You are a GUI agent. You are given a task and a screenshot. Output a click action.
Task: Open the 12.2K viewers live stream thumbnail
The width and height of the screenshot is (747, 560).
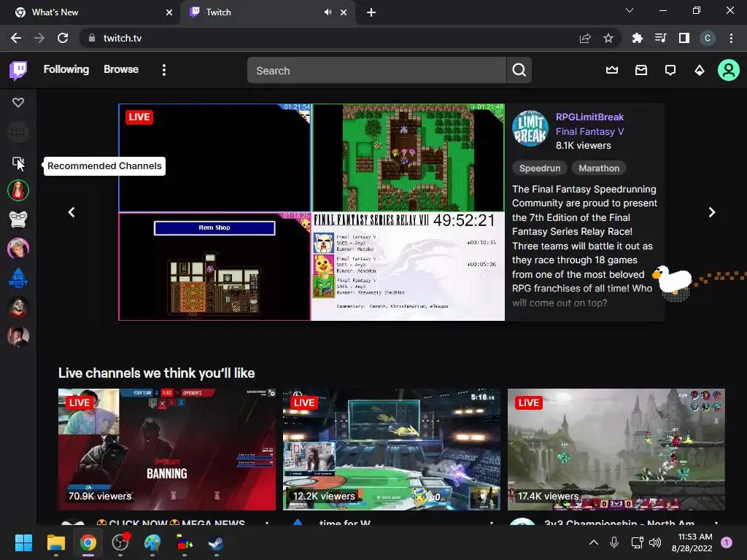(x=392, y=449)
